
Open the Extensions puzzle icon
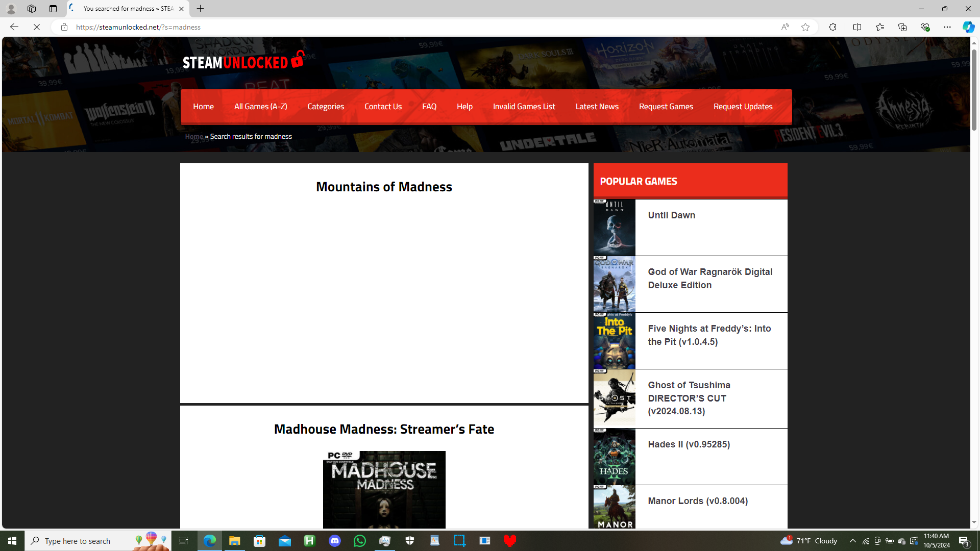[832, 27]
